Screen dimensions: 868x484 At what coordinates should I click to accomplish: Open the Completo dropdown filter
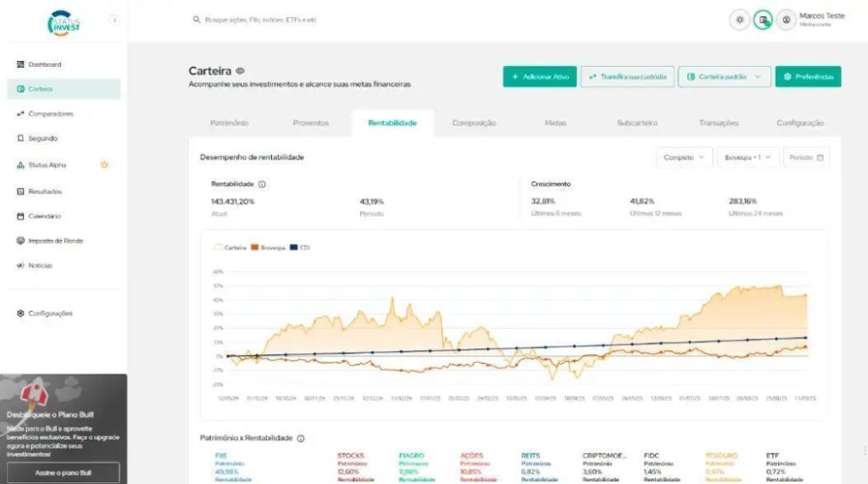coord(684,158)
